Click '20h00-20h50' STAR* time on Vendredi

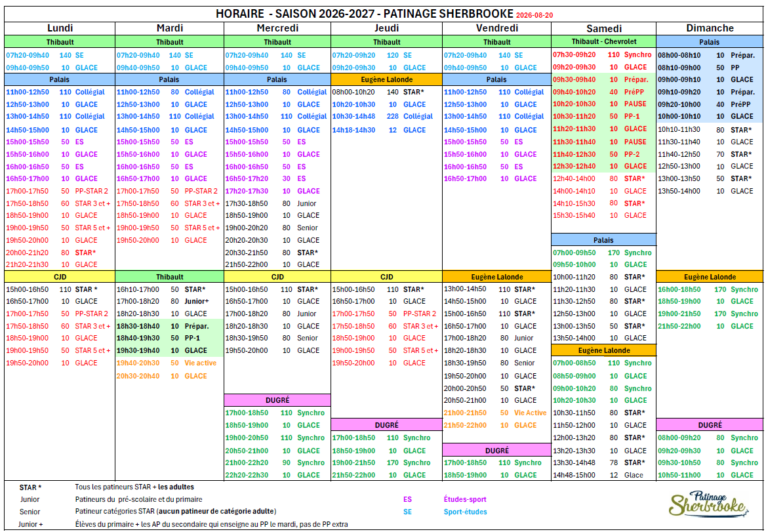pyautogui.click(x=466, y=388)
